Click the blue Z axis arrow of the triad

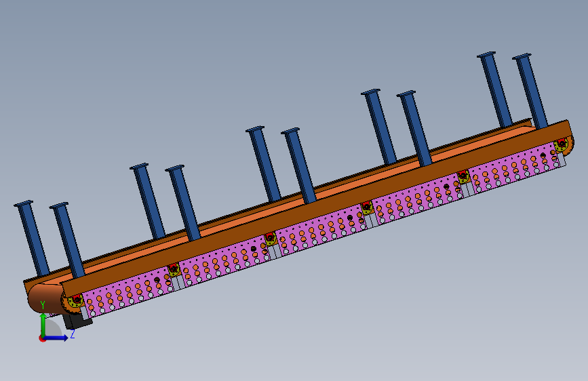coord(56,338)
